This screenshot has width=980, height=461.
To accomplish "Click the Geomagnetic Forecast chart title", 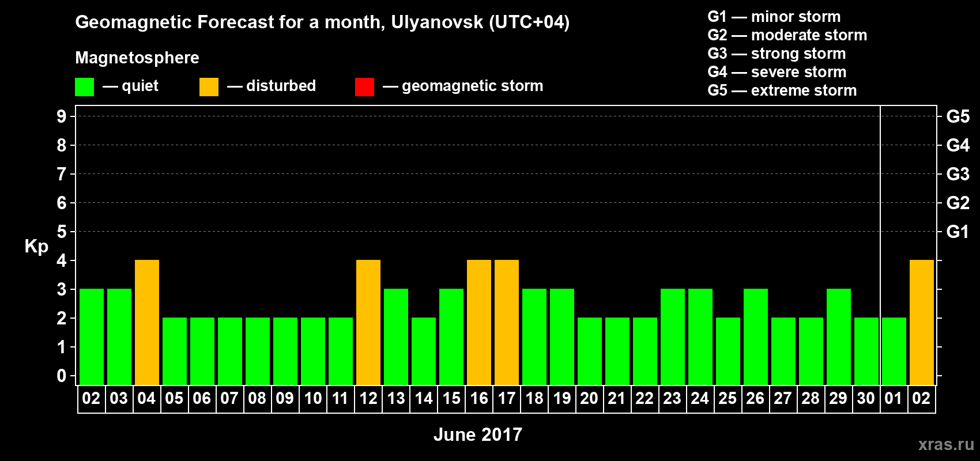I will (322, 22).
